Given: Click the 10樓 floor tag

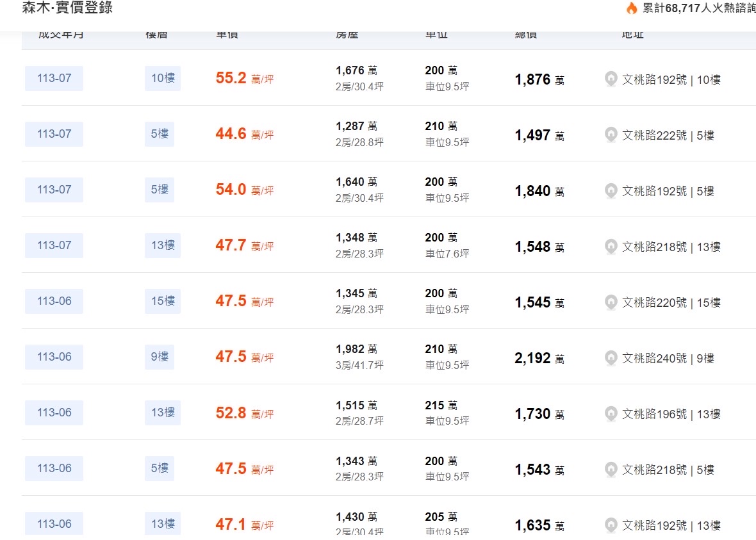Looking at the screenshot, I should (163, 79).
